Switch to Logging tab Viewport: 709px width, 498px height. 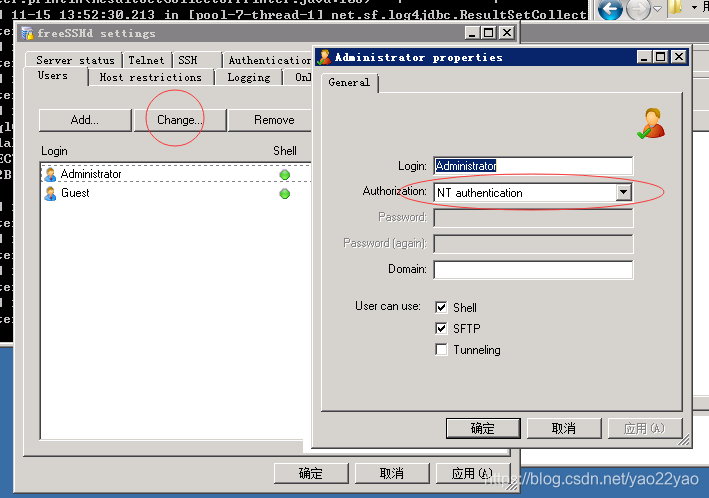[x=249, y=77]
